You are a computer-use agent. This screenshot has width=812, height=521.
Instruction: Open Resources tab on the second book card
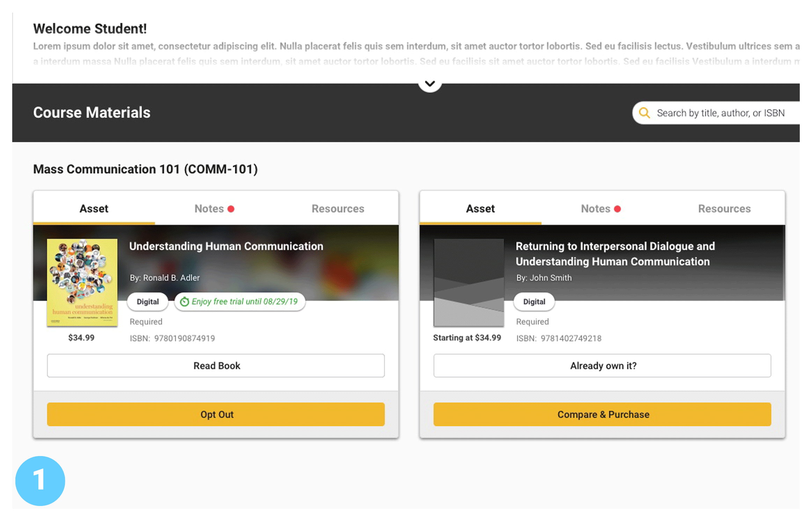pyautogui.click(x=724, y=208)
